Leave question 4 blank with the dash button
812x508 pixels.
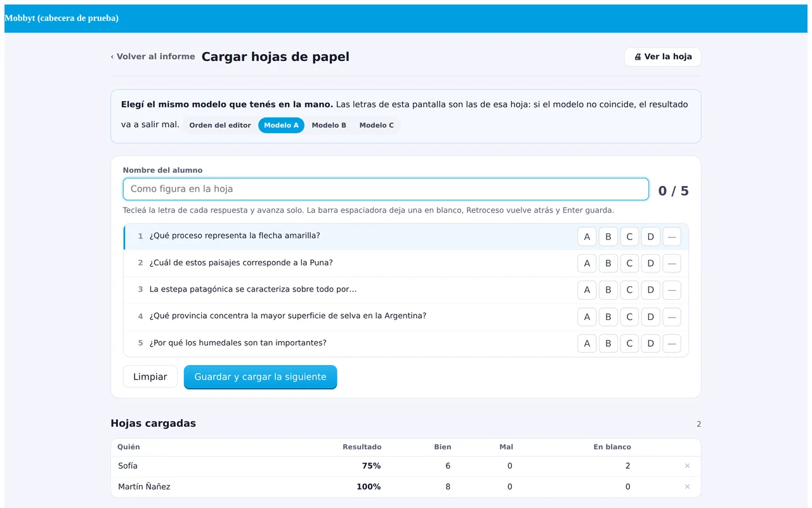672,317
